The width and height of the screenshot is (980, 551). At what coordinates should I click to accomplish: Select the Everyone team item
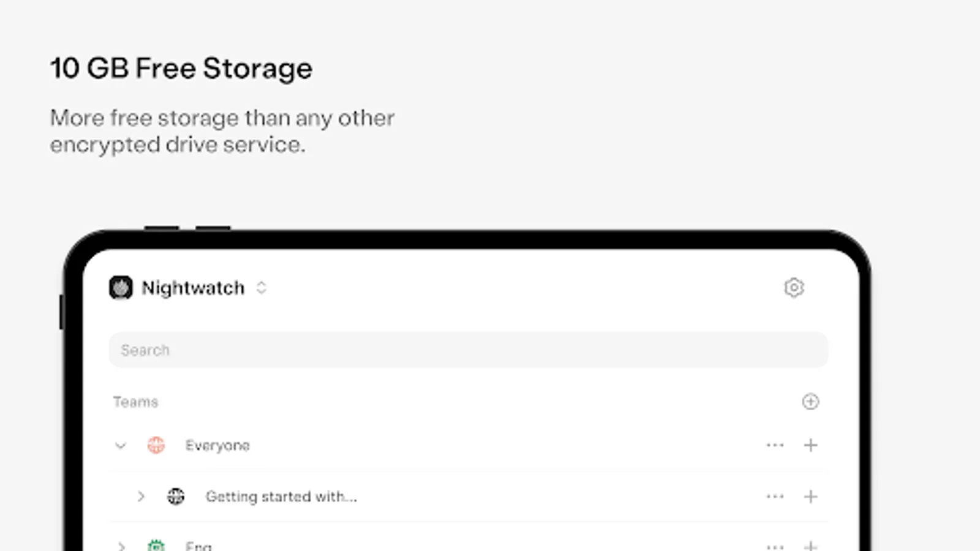[x=217, y=446]
